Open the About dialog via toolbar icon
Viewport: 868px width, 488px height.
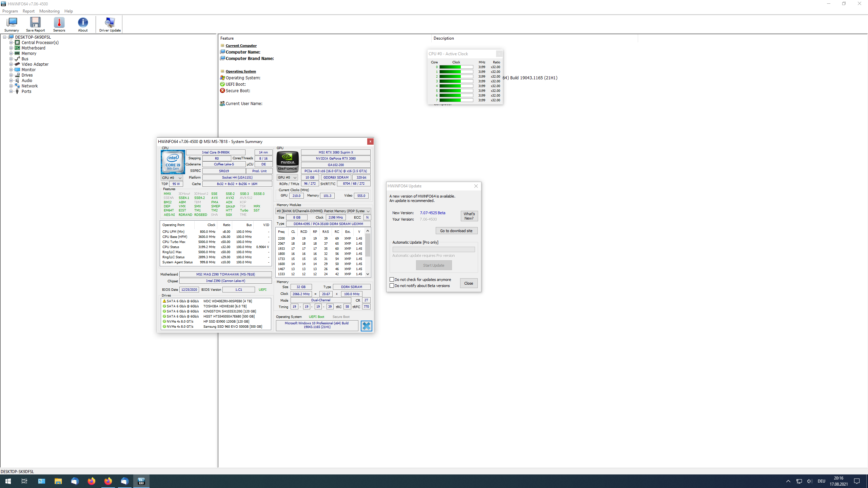point(83,24)
